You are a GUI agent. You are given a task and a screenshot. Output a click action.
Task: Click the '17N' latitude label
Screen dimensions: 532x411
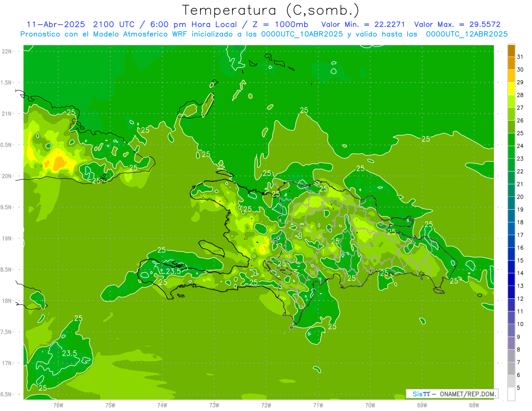pyautogui.click(x=7, y=363)
